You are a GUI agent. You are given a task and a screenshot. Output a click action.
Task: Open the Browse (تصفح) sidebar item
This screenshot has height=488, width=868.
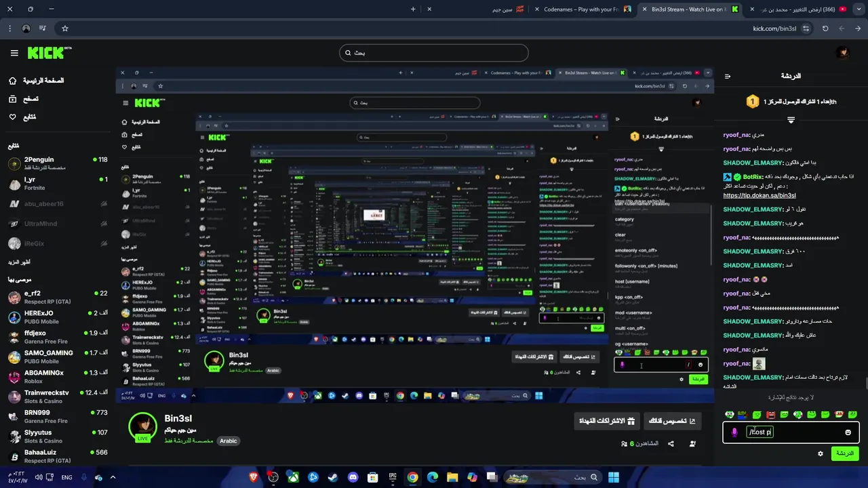[23, 99]
